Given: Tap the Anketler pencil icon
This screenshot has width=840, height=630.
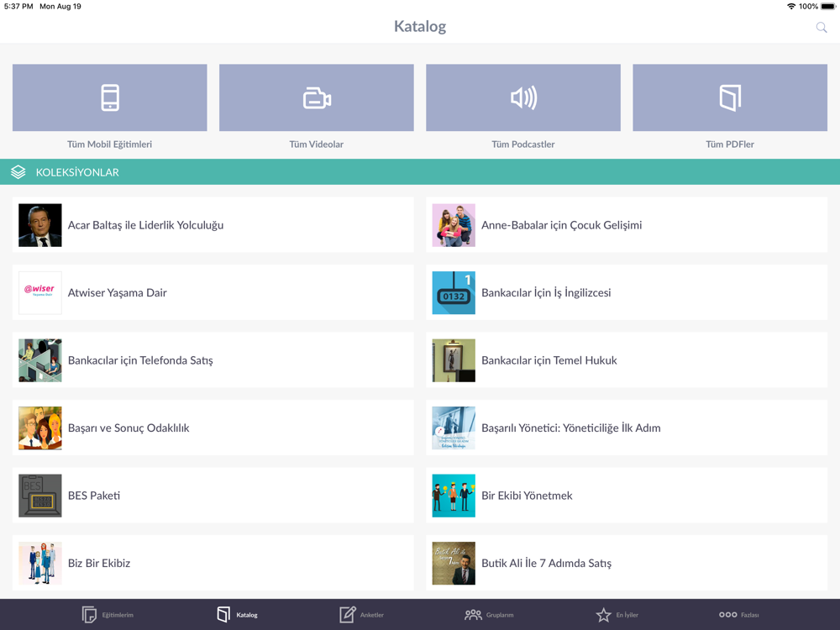Looking at the screenshot, I should click(347, 615).
